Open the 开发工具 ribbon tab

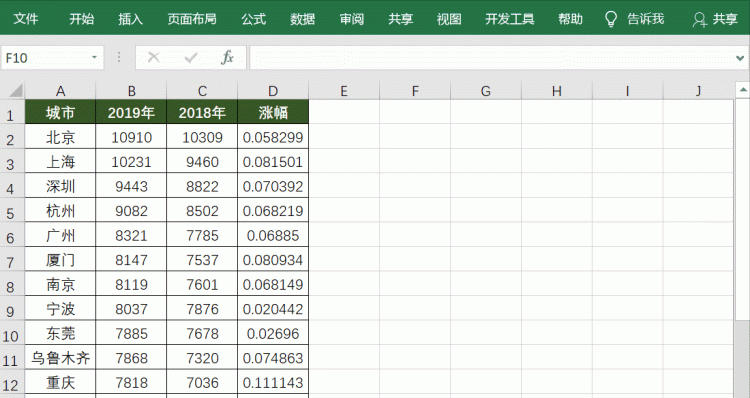click(x=509, y=19)
